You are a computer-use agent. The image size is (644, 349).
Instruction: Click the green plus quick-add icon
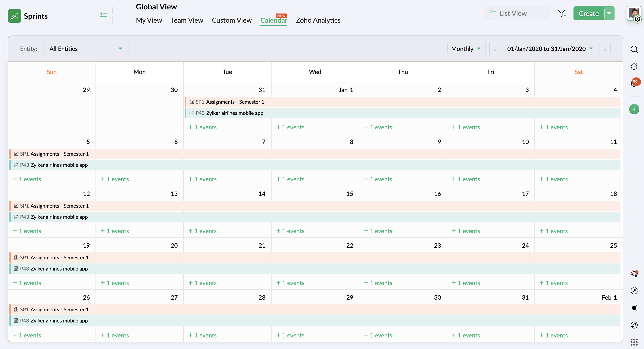pos(634,109)
